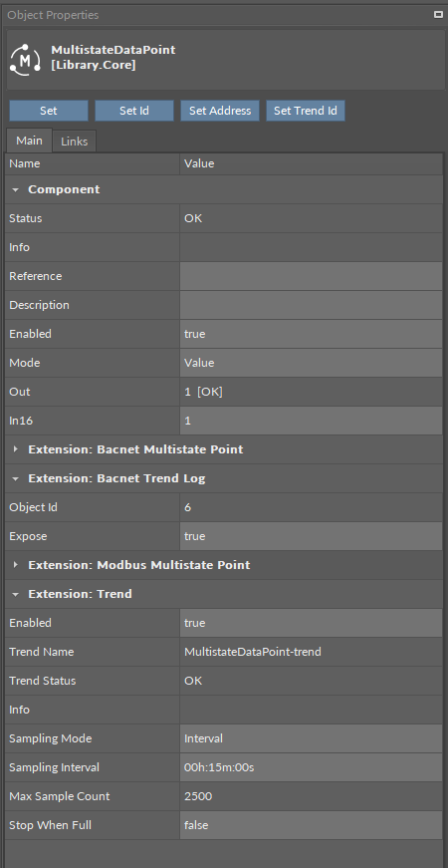
Task: Click the Stop When Full row label
Action: click(x=51, y=825)
